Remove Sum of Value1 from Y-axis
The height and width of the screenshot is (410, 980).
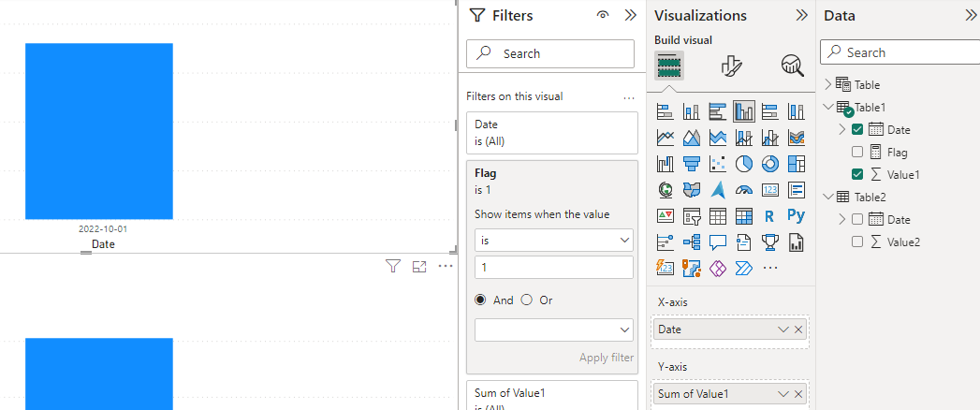coord(798,394)
